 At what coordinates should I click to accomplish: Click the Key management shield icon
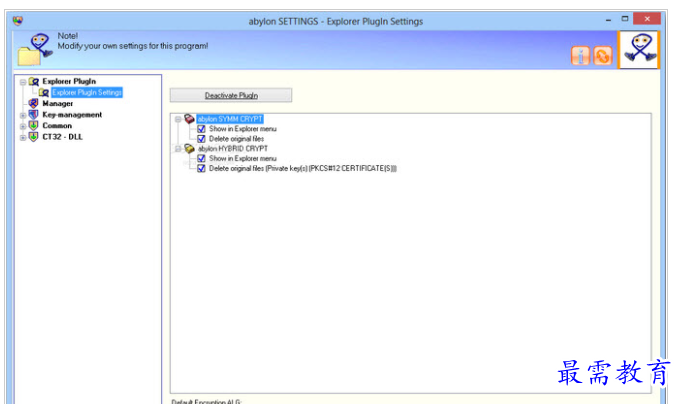[x=33, y=114]
